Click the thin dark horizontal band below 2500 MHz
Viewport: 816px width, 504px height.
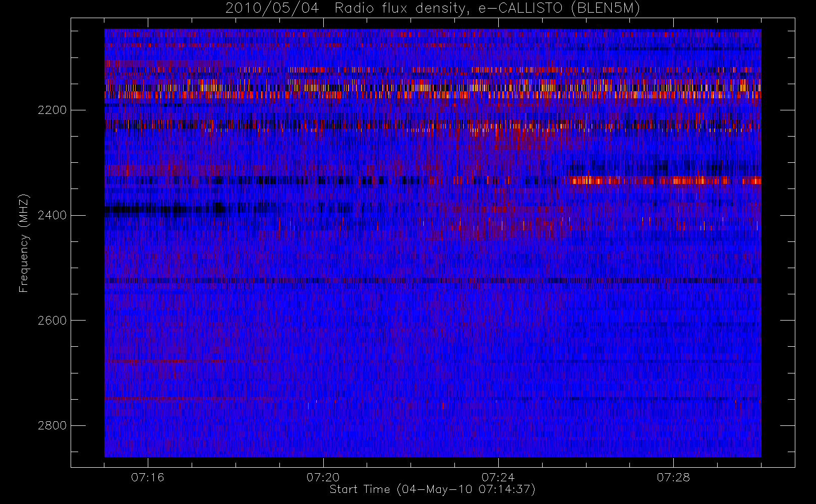point(433,280)
